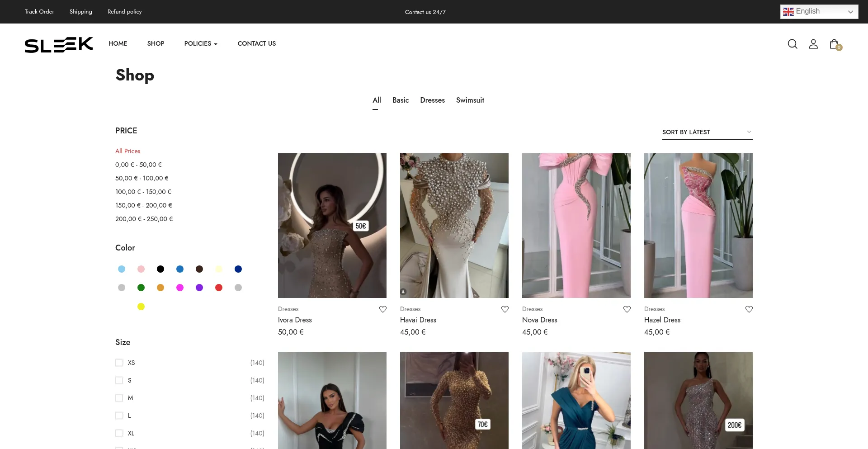Viewport: 868px width, 449px height.
Task: Select the pale cream color swatch
Action: click(219, 269)
